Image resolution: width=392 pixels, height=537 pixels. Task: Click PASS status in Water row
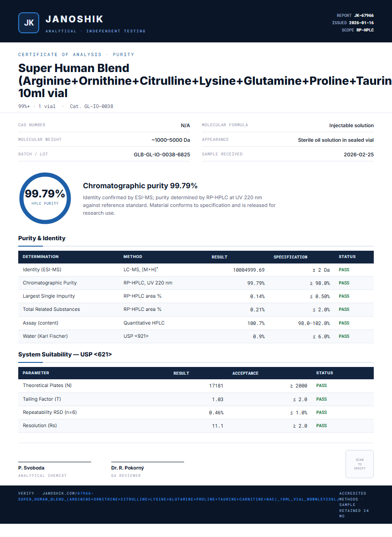tap(344, 336)
